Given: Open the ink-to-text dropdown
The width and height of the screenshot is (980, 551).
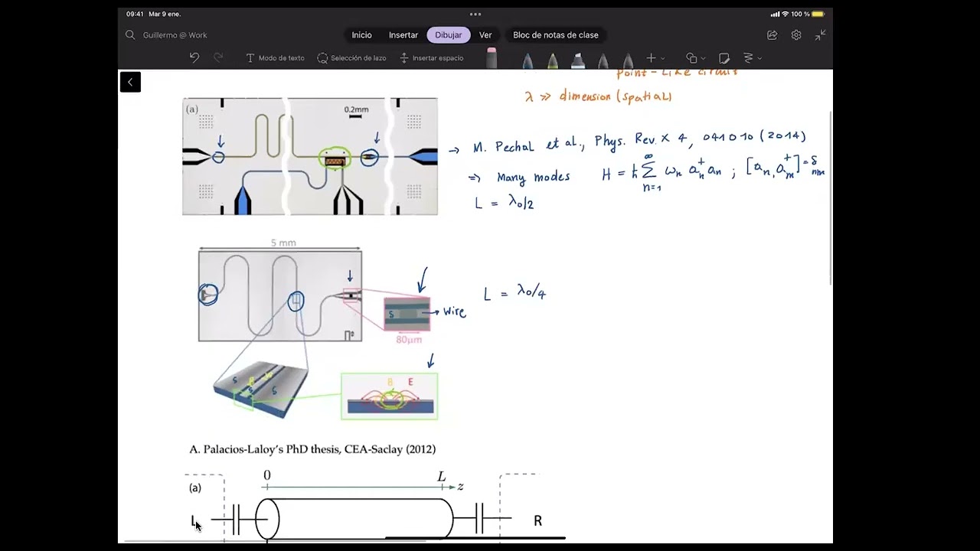Looking at the screenshot, I should pos(751,58).
